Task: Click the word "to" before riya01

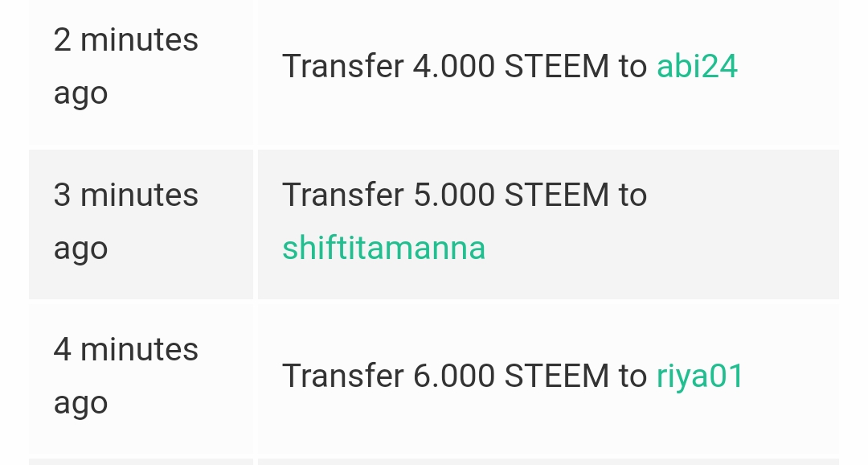Action: click(x=633, y=376)
